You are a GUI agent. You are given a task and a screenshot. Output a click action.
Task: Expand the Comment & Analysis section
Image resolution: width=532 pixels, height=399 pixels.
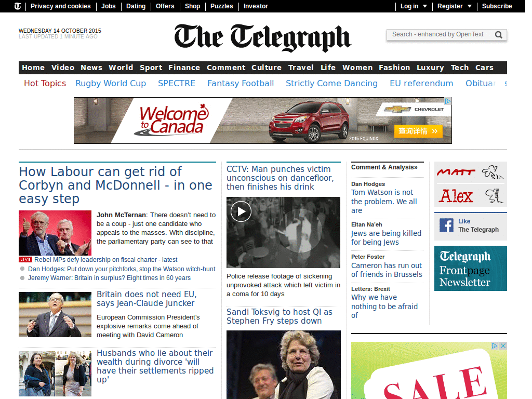pyautogui.click(x=385, y=167)
